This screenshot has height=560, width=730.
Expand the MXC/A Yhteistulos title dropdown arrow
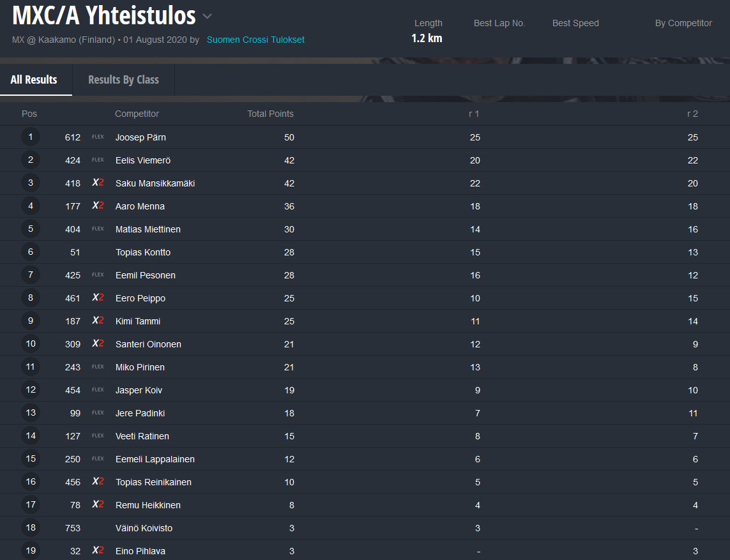pos(207,17)
